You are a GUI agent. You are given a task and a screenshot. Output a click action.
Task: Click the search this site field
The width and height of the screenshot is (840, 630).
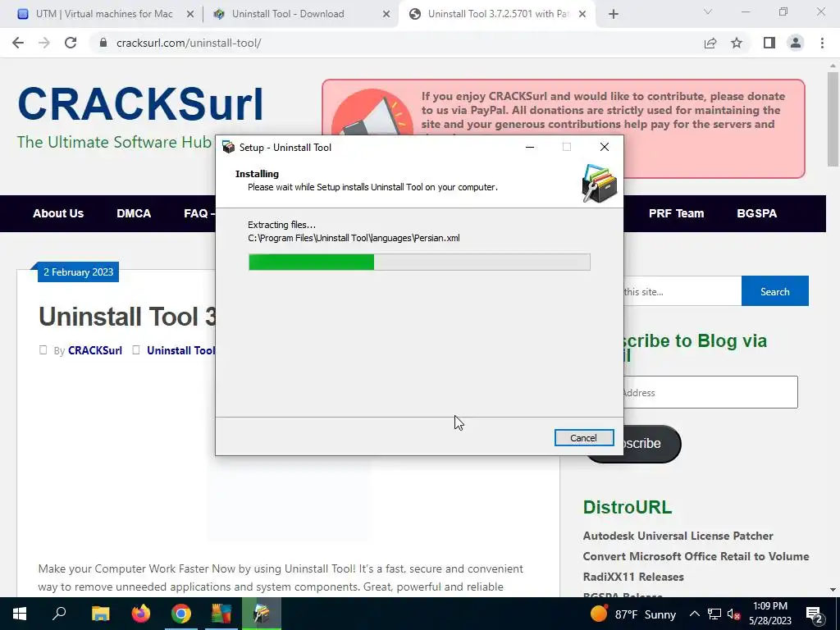click(x=682, y=291)
